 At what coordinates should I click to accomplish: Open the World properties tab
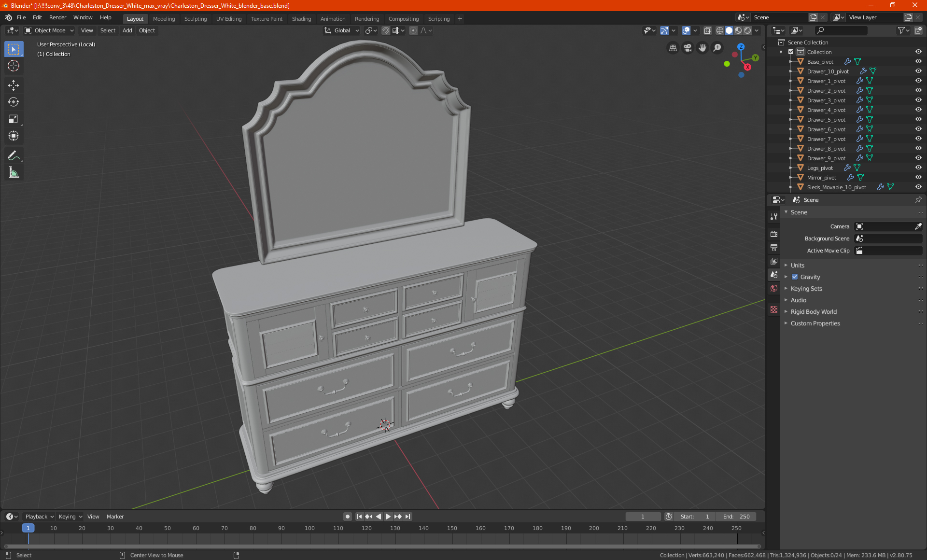pos(774,288)
